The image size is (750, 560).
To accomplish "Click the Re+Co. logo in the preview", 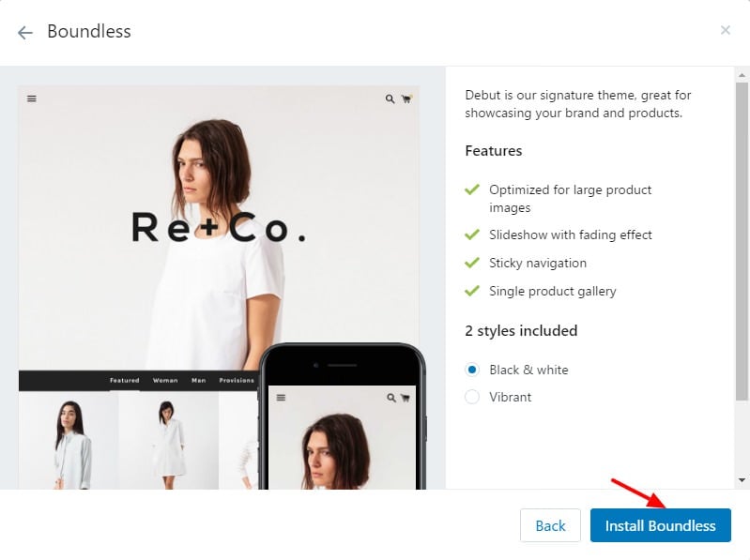I will 219,227.
